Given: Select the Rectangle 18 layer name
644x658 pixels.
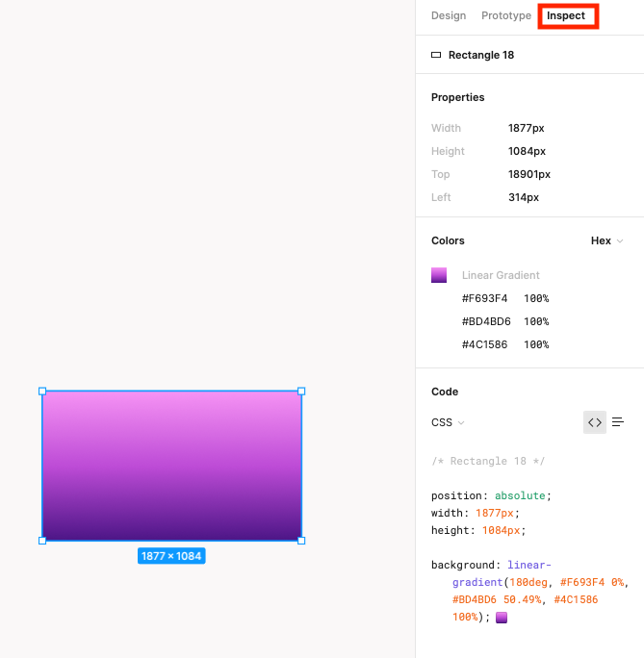Looking at the screenshot, I should click(481, 55).
